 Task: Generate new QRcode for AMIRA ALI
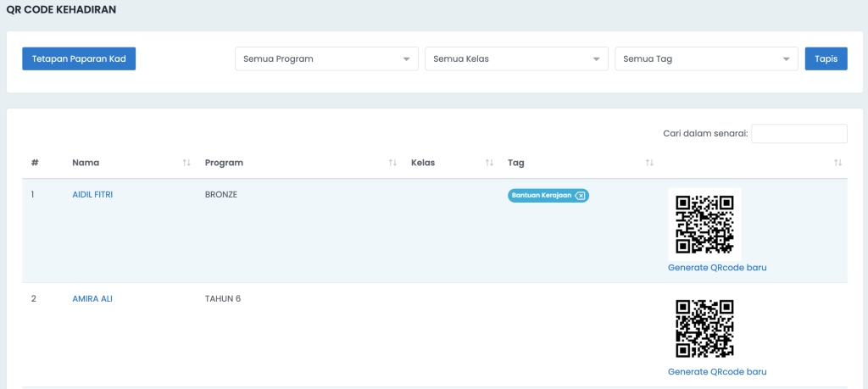pos(717,371)
